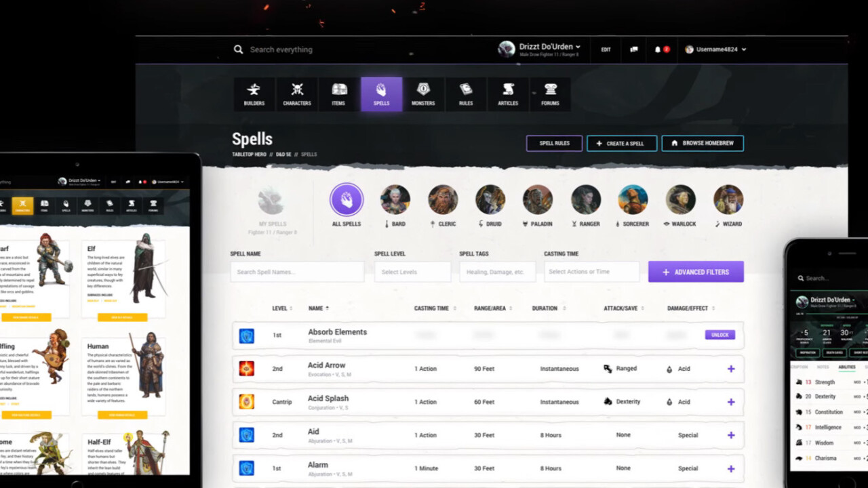Select the All Spells filter circle

[347, 200]
